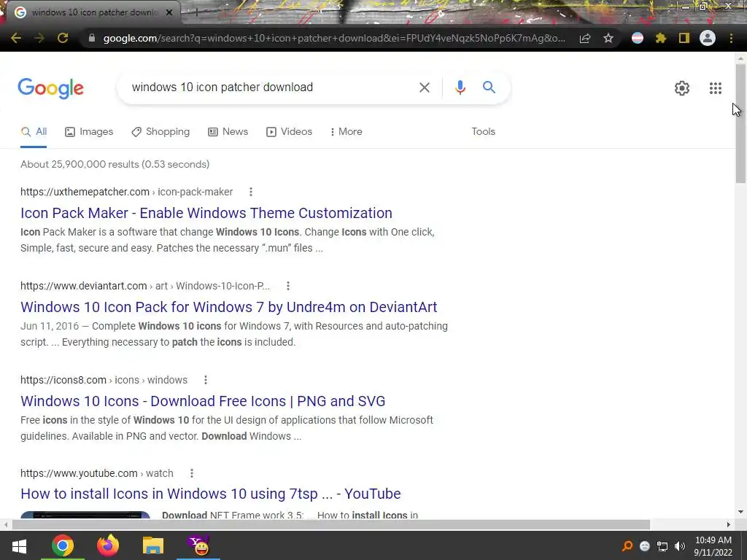Bookmark this page with the star icon

[608, 38]
